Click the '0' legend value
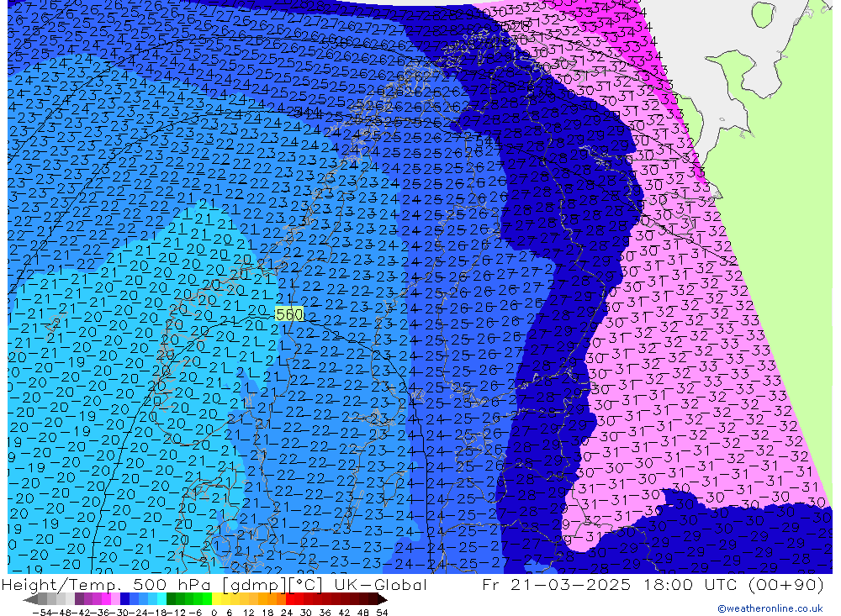This screenshot has height=616, width=841. pyautogui.click(x=214, y=613)
